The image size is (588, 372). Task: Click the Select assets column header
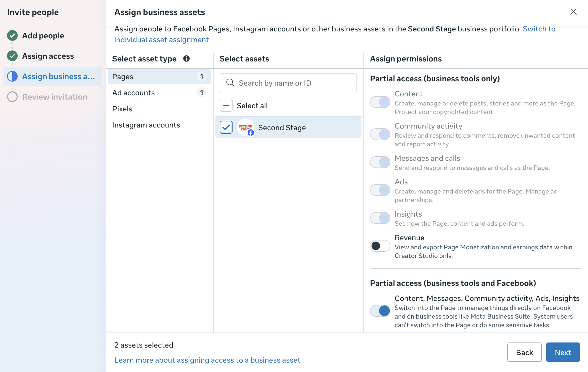[x=244, y=59]
